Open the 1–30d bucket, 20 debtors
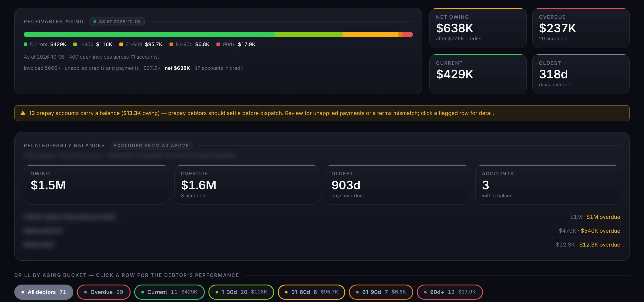 (241, 292)
